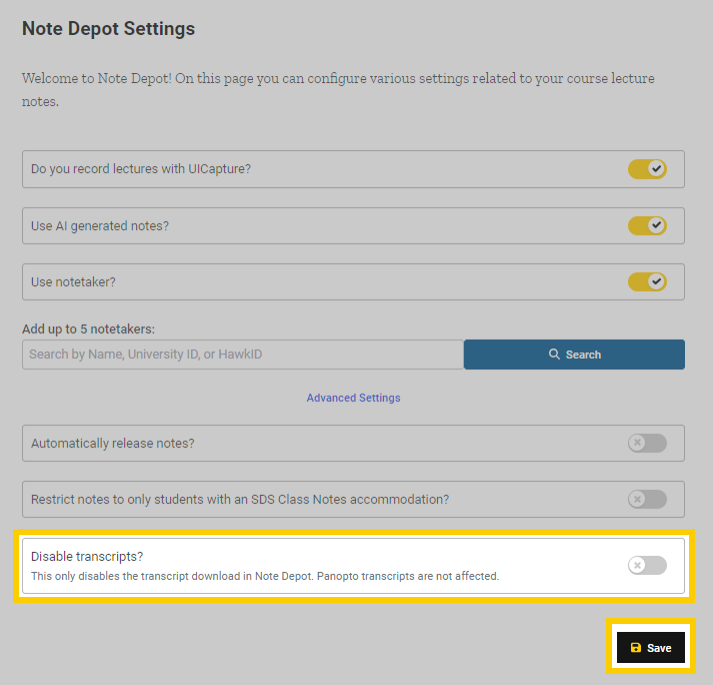Viewport: 713px width, 685px height.
Task: Click the 'Restrict notes to only students' label
Action: 240,499
